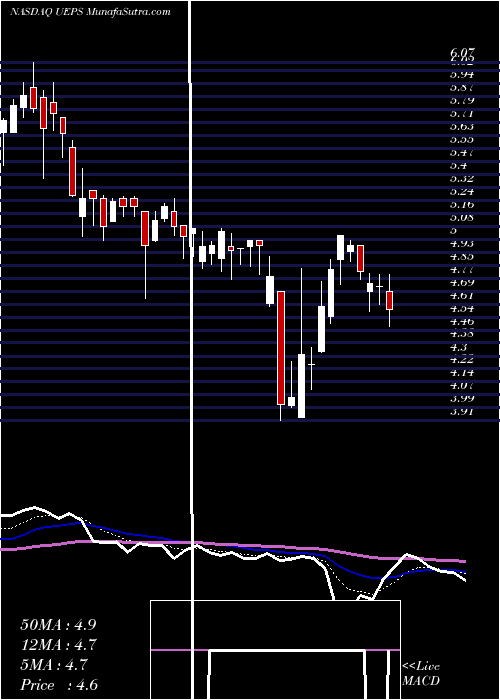The image size is (500, 700).
Task: Select the 5.08 price axis label
Action: (462, 218)
